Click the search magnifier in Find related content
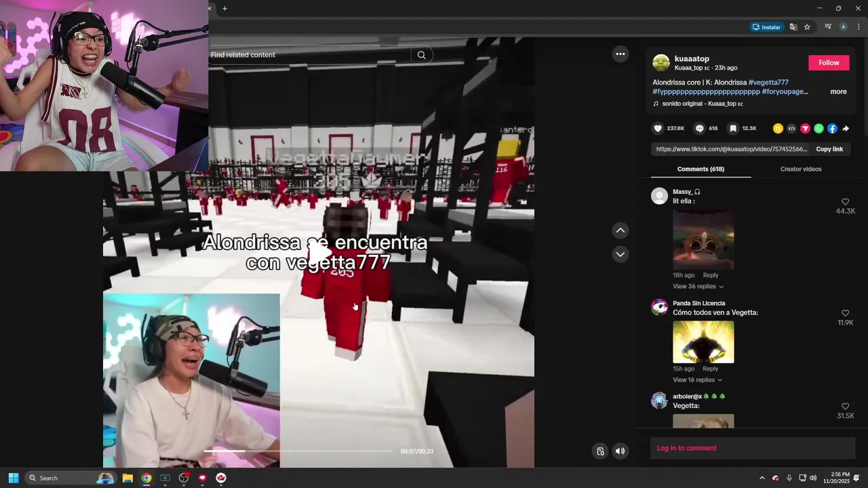The width and height of the screenshot is (868, 488). [421, 55]
